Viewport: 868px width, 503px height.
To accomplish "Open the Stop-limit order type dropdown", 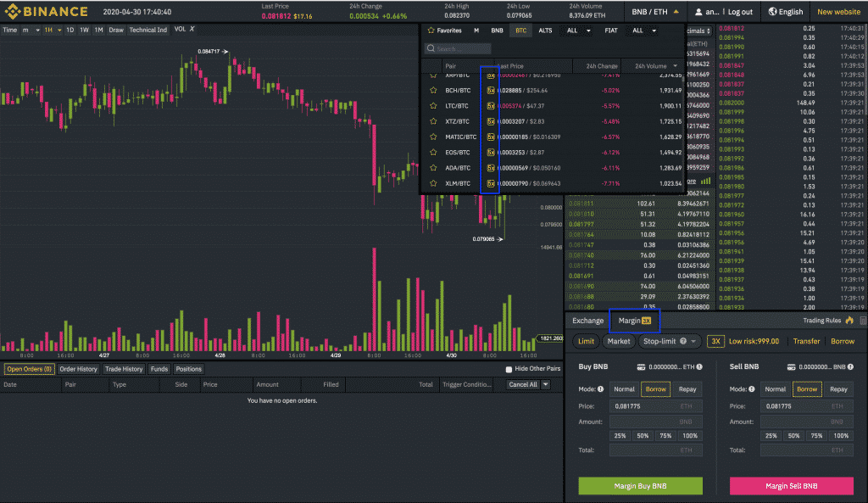I will coord(693,341).
